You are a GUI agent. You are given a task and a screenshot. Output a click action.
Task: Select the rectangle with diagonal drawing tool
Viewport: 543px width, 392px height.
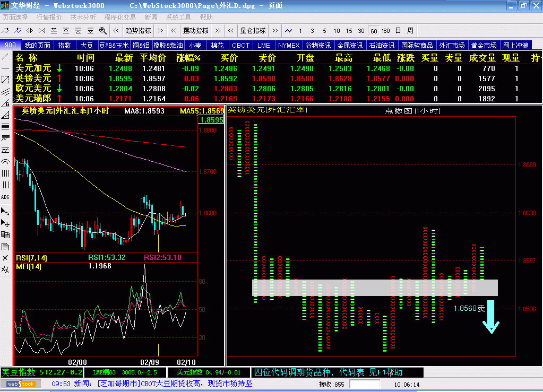(5, 80)
